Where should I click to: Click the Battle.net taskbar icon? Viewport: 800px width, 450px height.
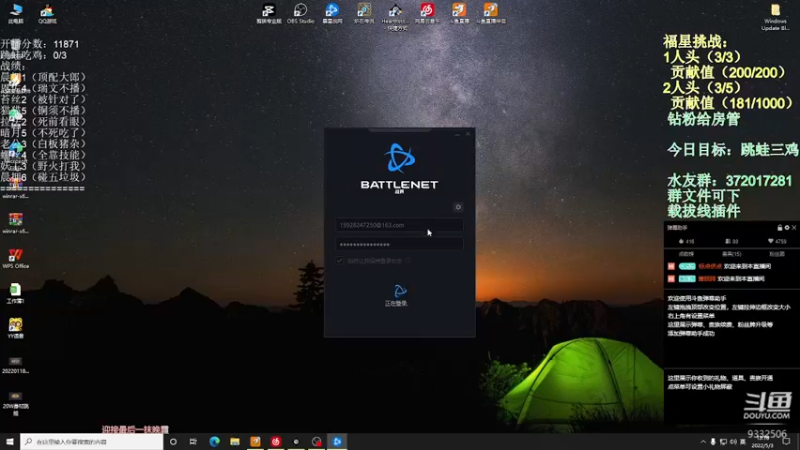coord(337,441)
